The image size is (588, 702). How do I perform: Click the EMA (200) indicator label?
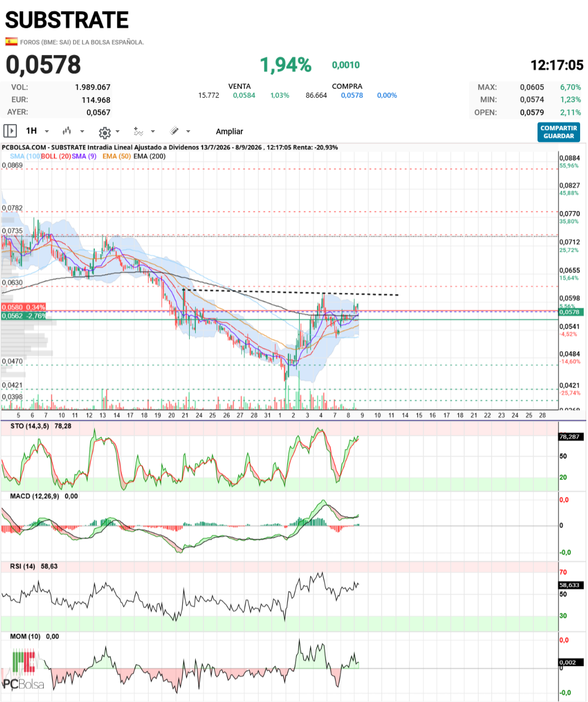[x=149, y=156]
